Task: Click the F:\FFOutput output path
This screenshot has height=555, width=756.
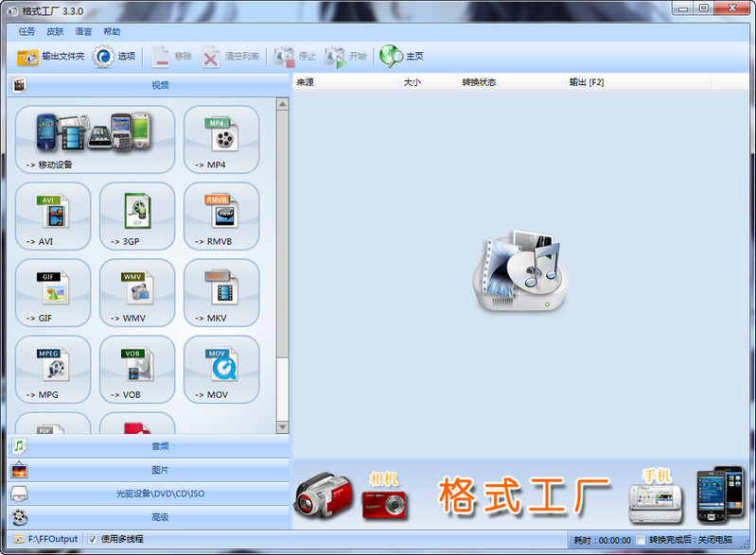Action: coord(45,539)
